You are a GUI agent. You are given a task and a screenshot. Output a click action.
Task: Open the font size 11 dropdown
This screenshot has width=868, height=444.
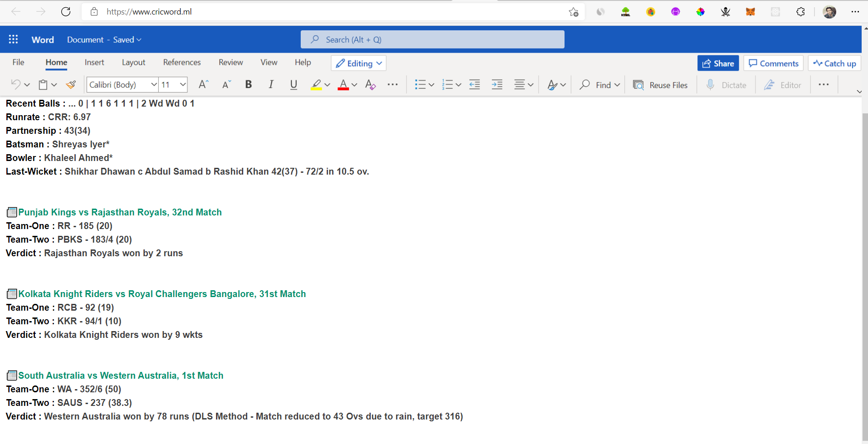click(x=173, y=84)
